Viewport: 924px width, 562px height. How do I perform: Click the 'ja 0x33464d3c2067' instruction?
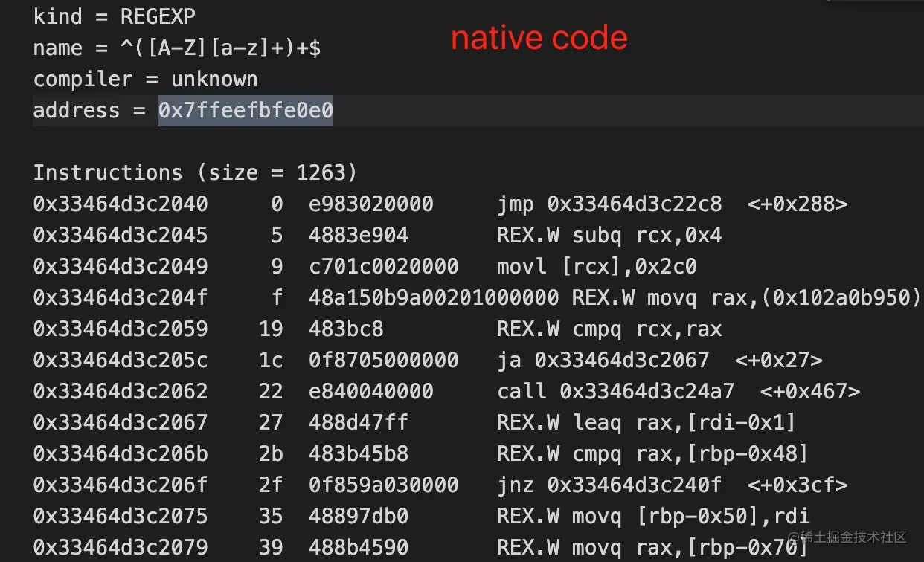pos(603,361)
